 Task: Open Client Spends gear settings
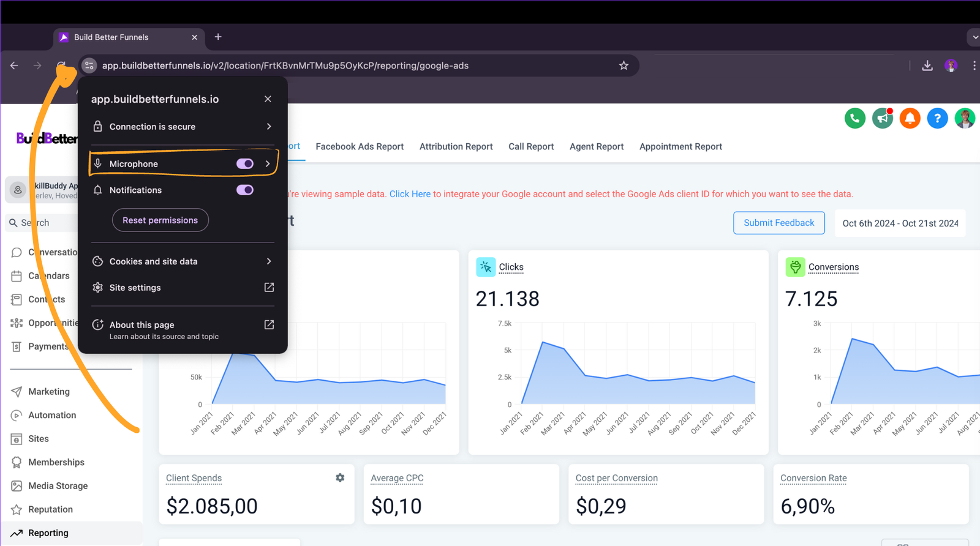340,477
